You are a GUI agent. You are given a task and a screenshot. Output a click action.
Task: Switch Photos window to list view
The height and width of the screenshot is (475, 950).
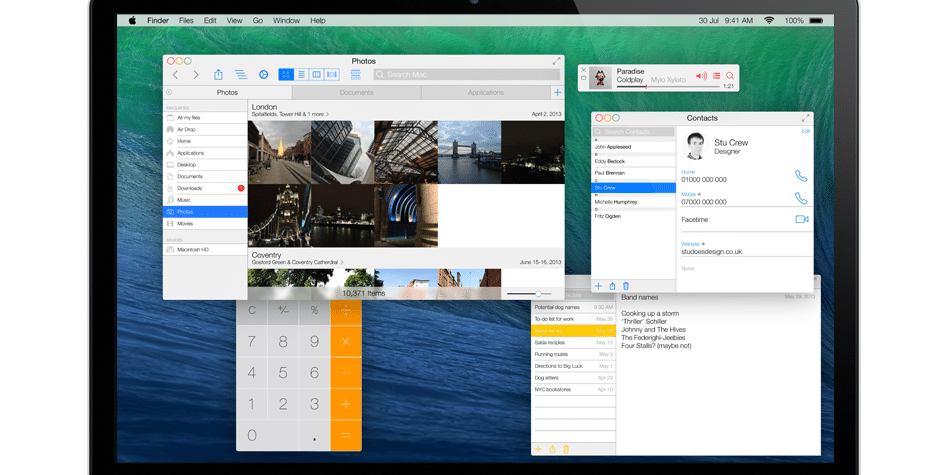point(301,75)
